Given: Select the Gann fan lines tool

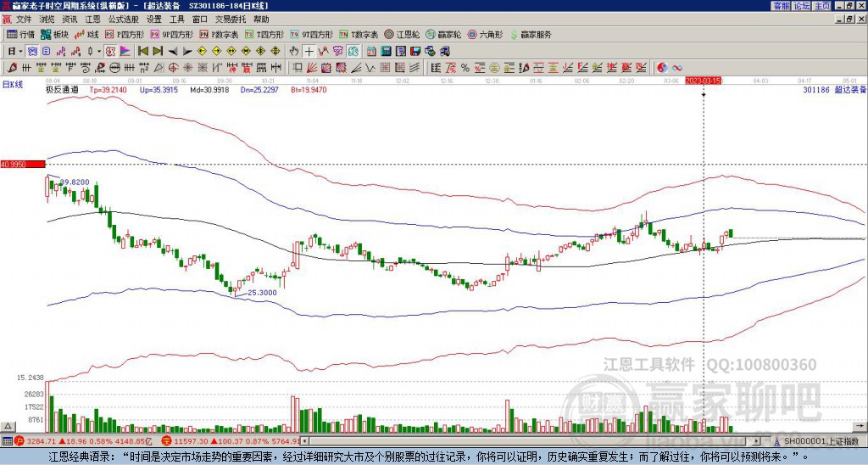Looking at the screenshot, I should click(x=312, y=68).
